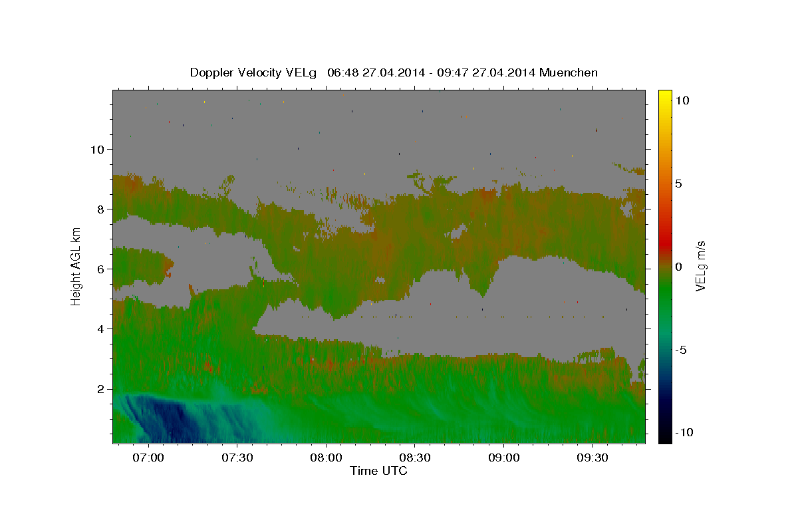Click the colorbar label 10 at top
Viewport: 798px width, 532px height.
pos(682,100)
